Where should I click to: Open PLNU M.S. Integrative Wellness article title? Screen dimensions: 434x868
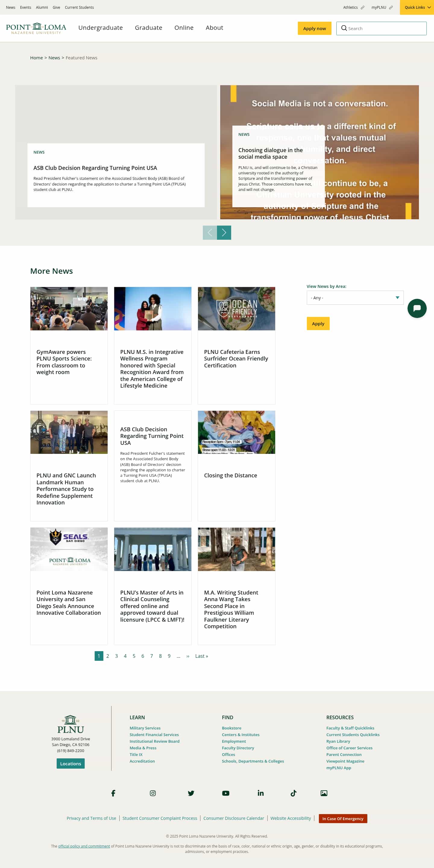pyautogui.click(x=152, y=369)
